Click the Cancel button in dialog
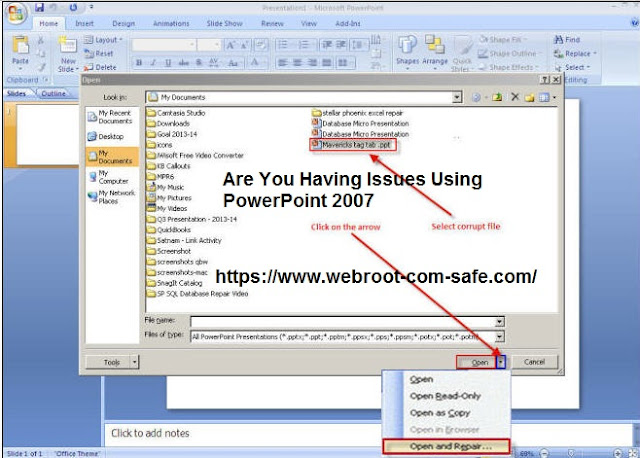Screen dimensions: 640x458 534,362
